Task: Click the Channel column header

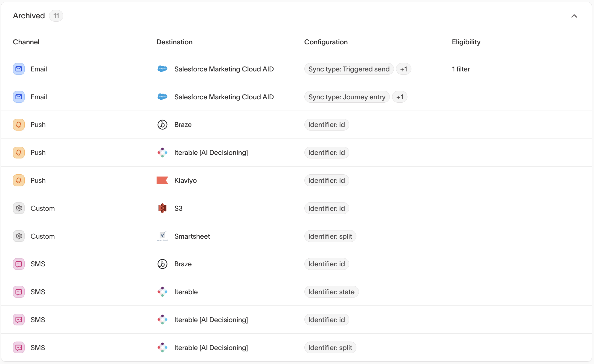Action: click(26, 42)
